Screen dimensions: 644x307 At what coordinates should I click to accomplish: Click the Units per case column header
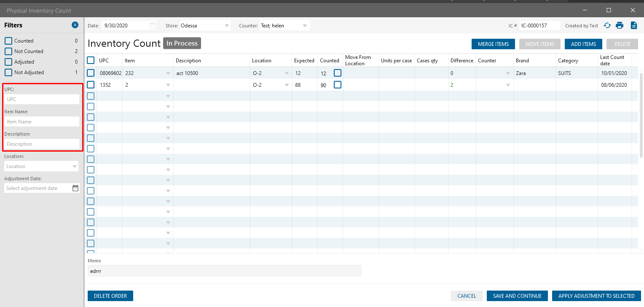396,61
